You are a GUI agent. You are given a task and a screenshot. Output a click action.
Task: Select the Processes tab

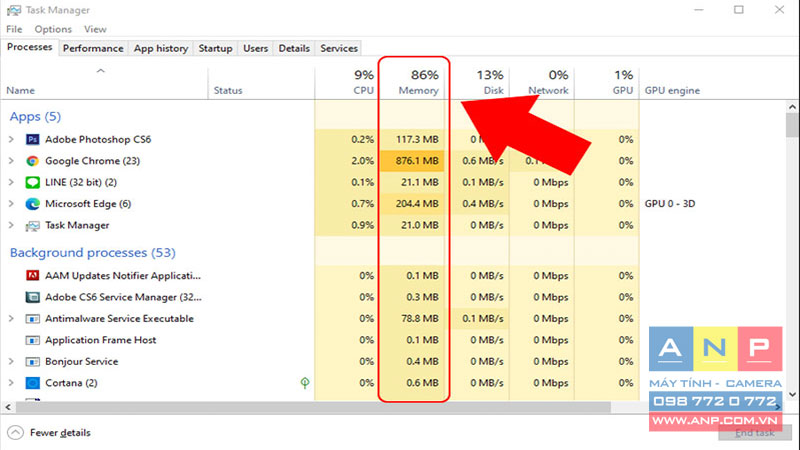tap(30, 47)
